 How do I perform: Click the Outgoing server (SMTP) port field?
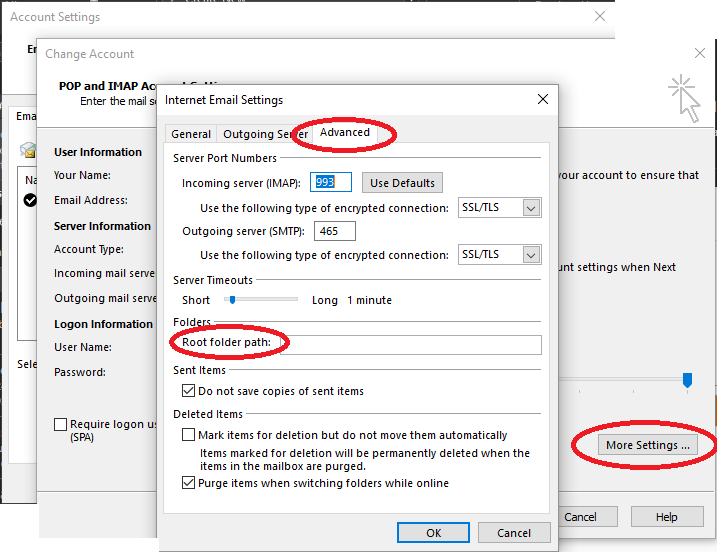coord(335,231)
